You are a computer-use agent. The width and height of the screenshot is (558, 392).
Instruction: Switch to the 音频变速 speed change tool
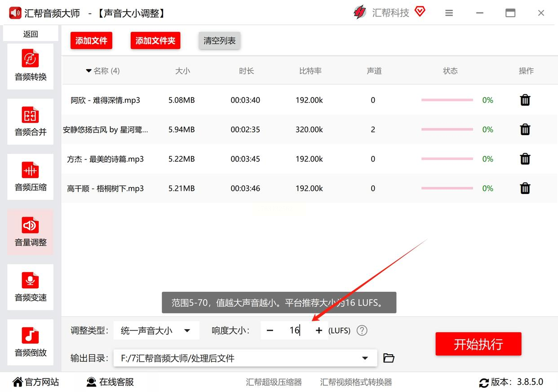pos(31,287)
